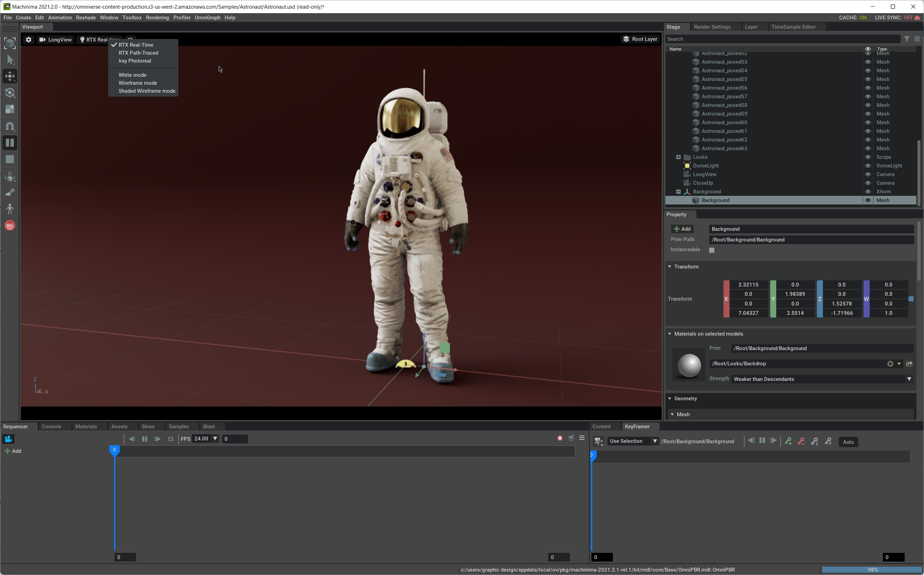Click the stop square button in sidebar

10,159
